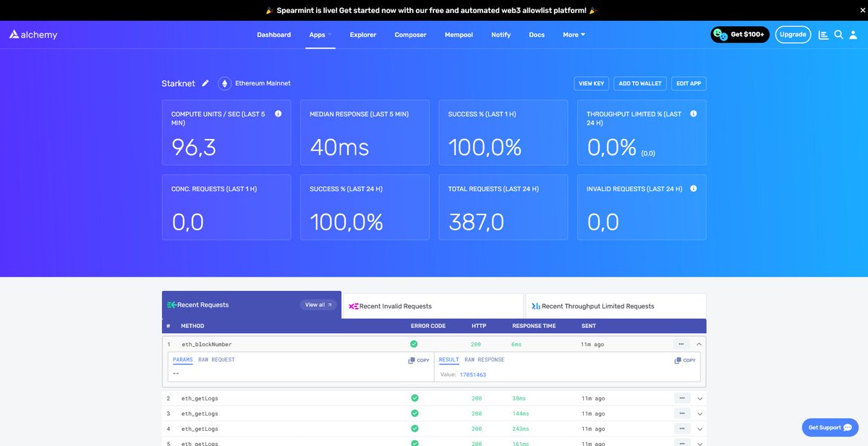This screenshot has height=446, width=868.
Task: Click the 387,0 total requests value
Action: pyautogui.click(x=477, y=222)
